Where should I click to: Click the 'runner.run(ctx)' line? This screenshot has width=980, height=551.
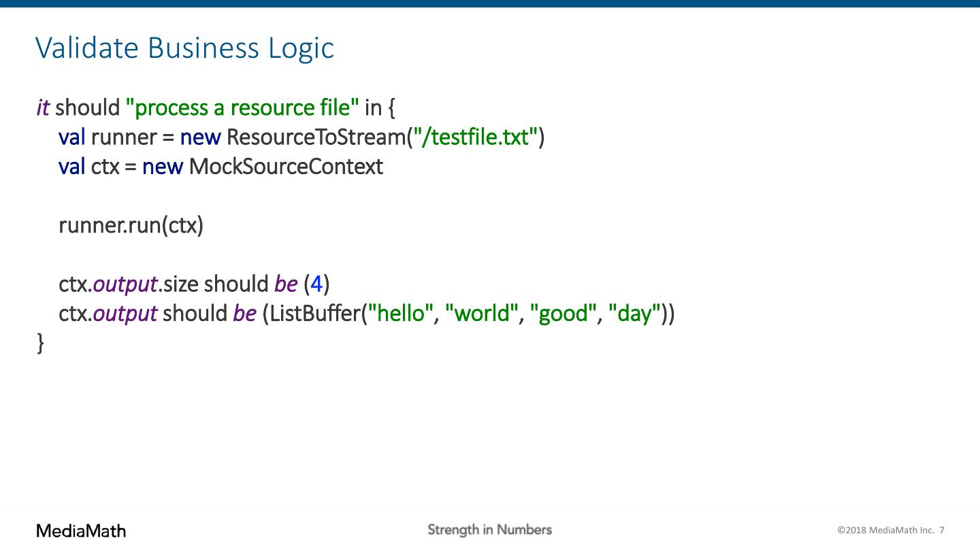(x=131, y=225)
